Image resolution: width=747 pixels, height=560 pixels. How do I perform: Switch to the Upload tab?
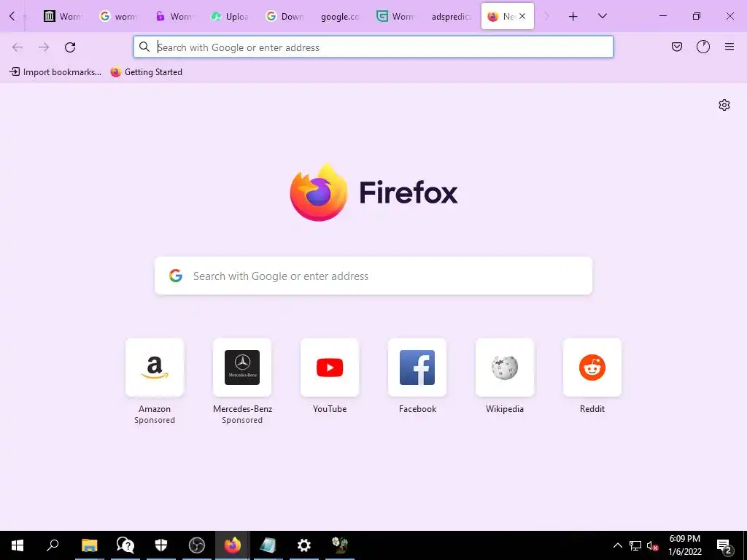(228, 16)
